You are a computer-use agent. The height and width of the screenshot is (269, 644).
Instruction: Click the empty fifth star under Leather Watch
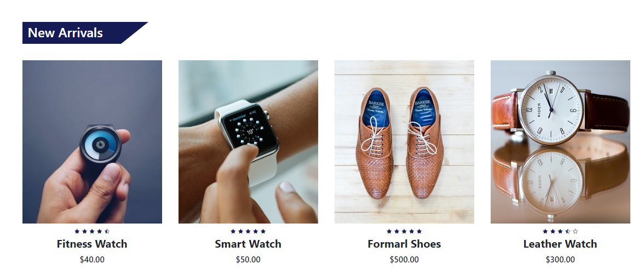(x=575, y=231)
